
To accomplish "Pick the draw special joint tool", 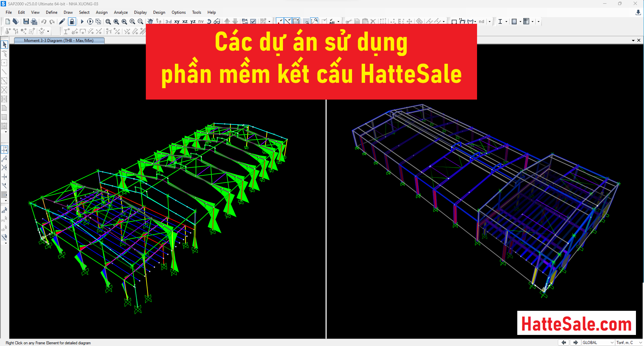I will click(x=4, y=63).
